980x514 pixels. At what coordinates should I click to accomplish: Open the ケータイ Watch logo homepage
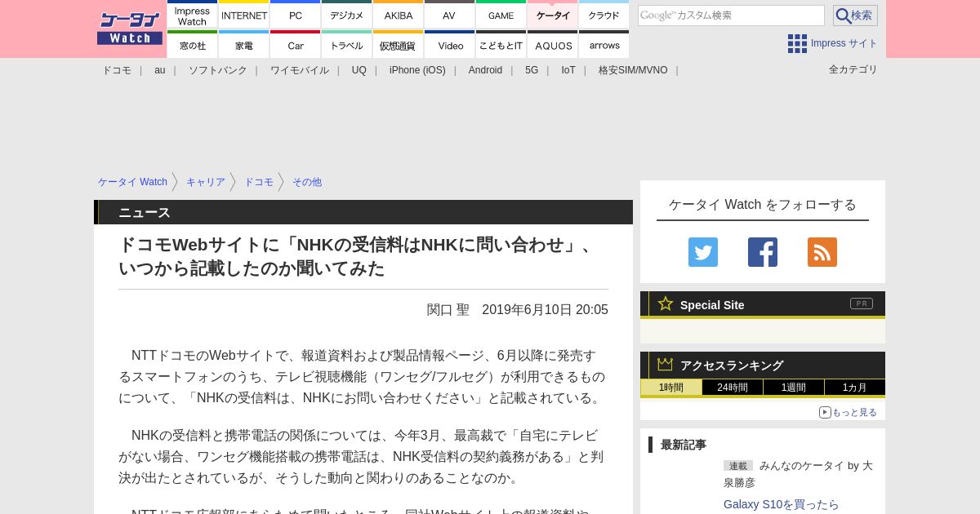pyautogui.click(x=130, y=29)
